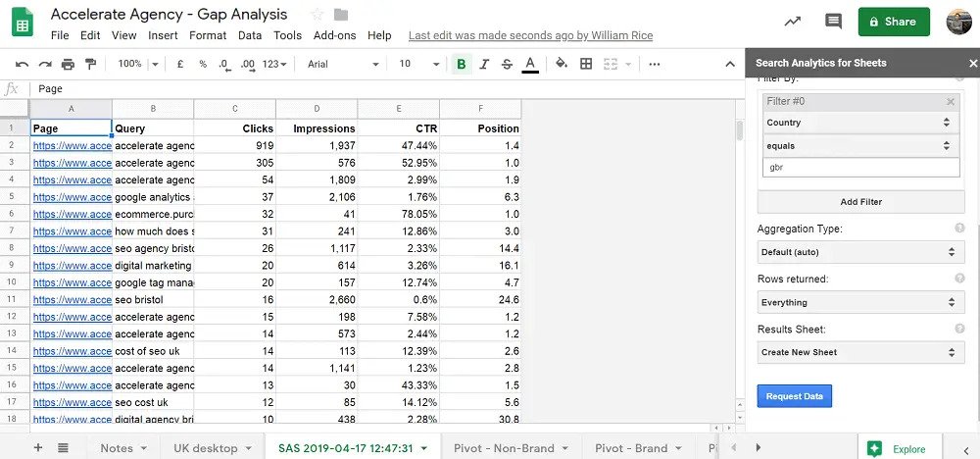Decrease decimal places
This screenshot has height=459, width=980.
[225, 64]
